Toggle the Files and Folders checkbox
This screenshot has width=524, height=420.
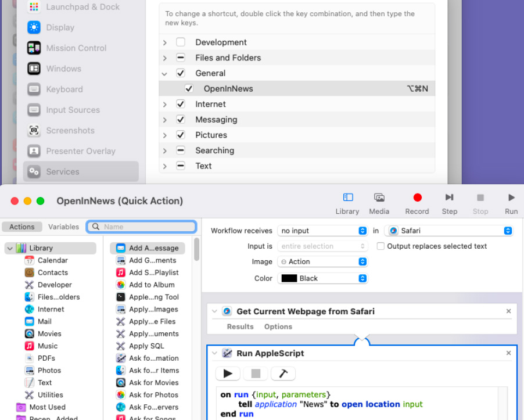181,58
